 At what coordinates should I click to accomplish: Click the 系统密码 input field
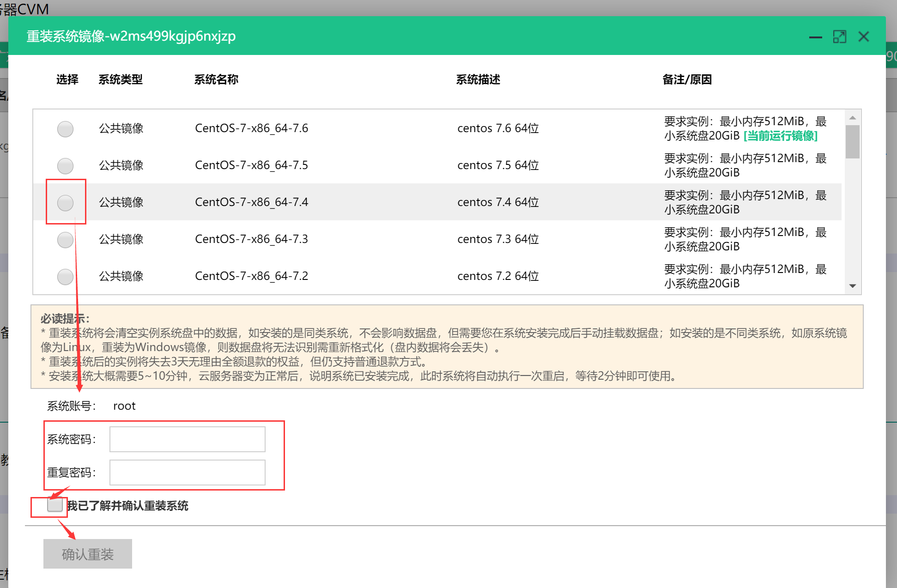(x=188, y=439)
